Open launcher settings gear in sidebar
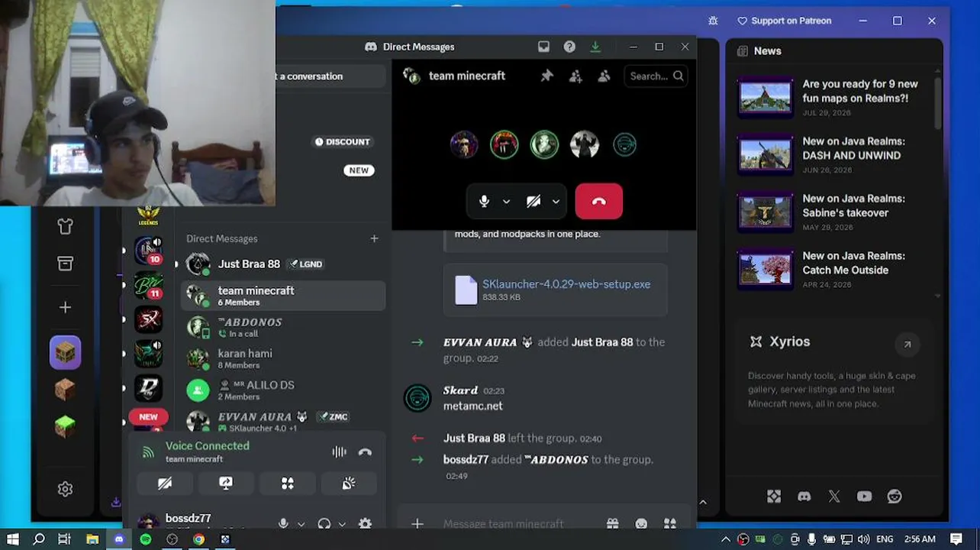Viewport: 980px width, 550px height. (x=65, y=489)
